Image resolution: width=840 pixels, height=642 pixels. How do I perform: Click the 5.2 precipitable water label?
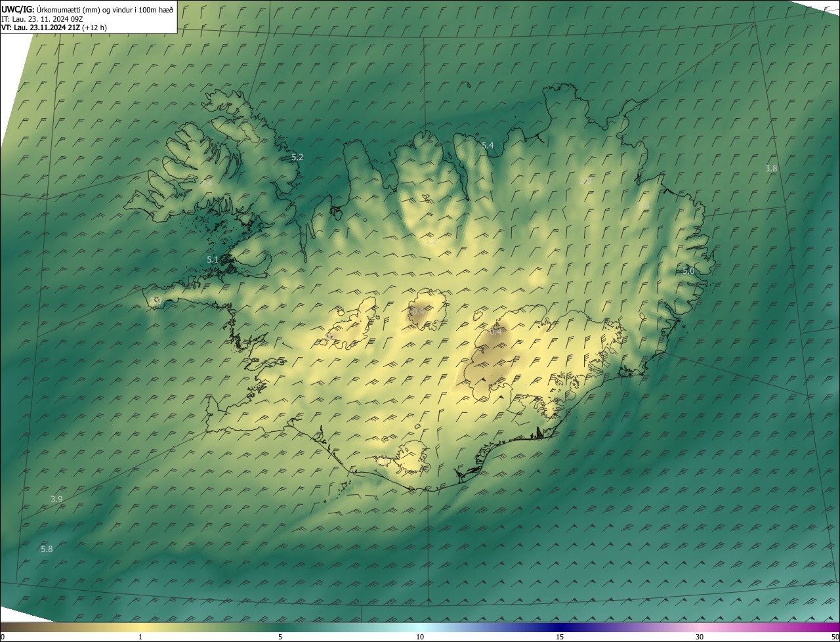tap(297, 157)
